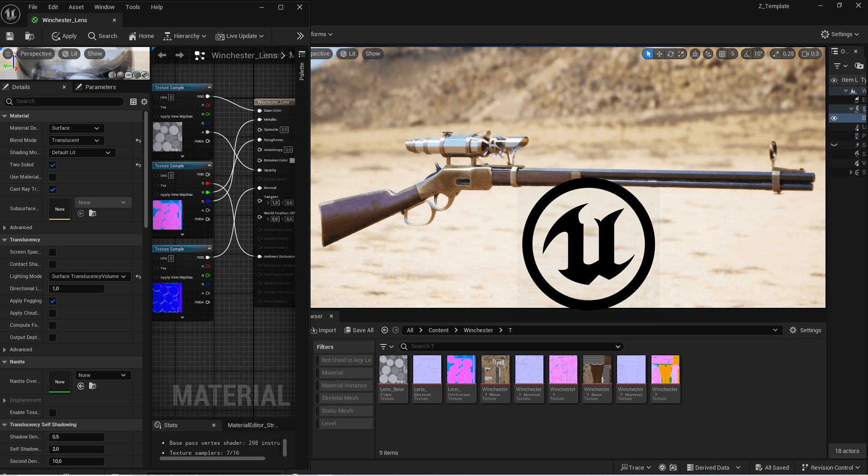Go to Home in material graph
868x476 pixels.
click(141, 36)
